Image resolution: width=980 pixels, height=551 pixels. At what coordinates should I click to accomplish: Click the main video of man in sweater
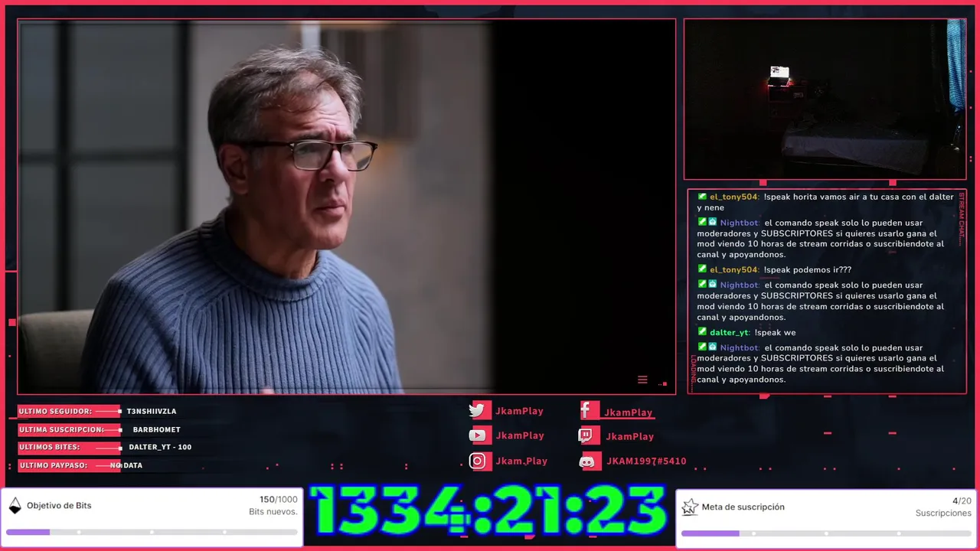tap(346, 207)
